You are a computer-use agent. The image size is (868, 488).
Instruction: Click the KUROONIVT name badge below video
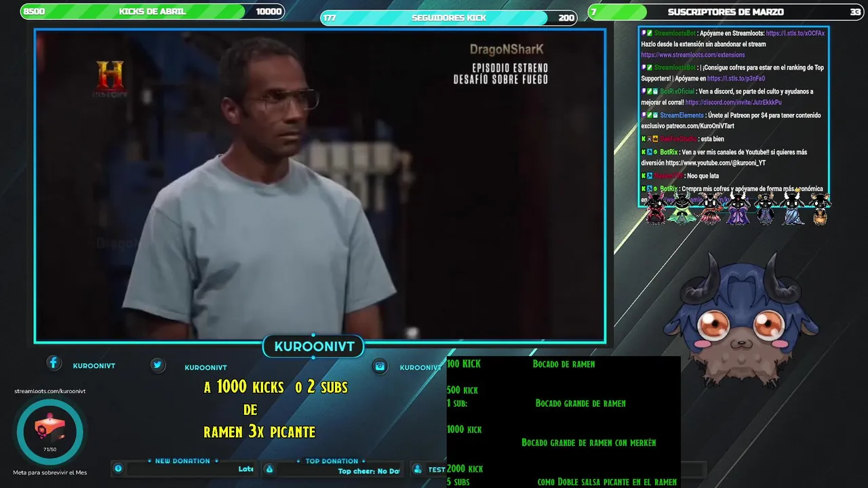[x=314, y=346]
